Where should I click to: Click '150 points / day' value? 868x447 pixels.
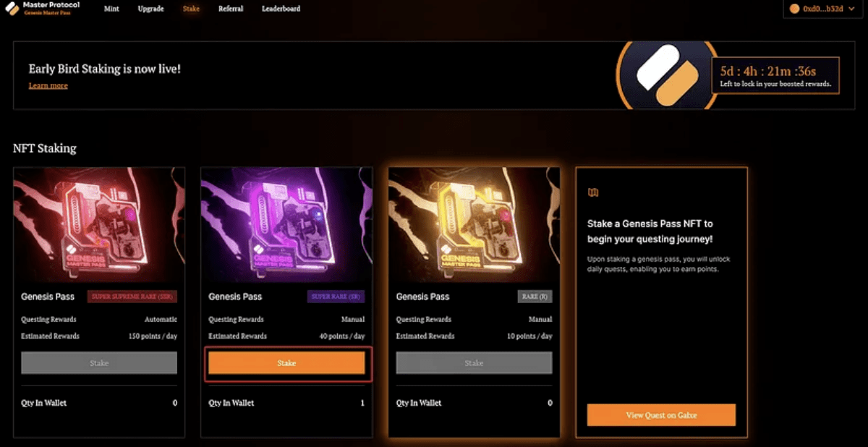pos(153,336)
